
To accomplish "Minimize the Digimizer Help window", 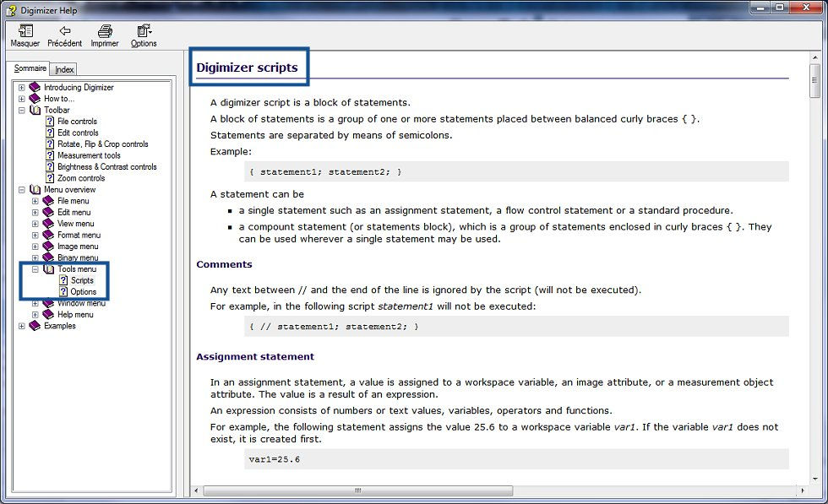I will click(761, 8).
